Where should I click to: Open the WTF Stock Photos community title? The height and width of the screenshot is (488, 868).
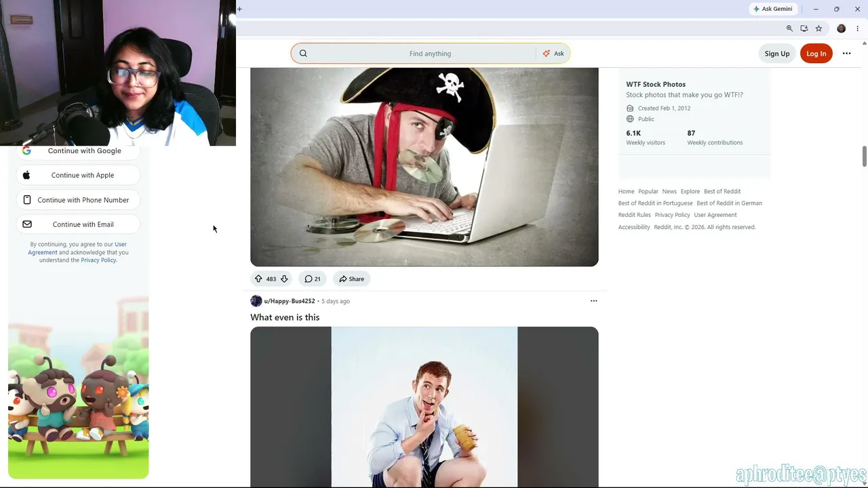656,84
